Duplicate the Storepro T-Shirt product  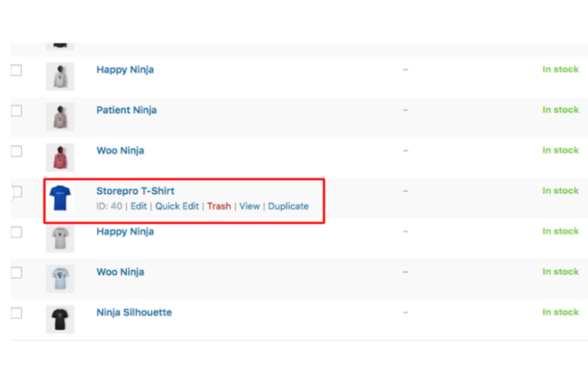click(x=288, y=206)
